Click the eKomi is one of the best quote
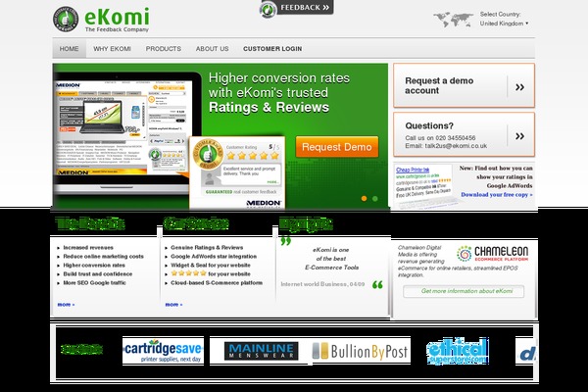The width and height of the screenshot is (588, 392). click(x=331, y=259)
